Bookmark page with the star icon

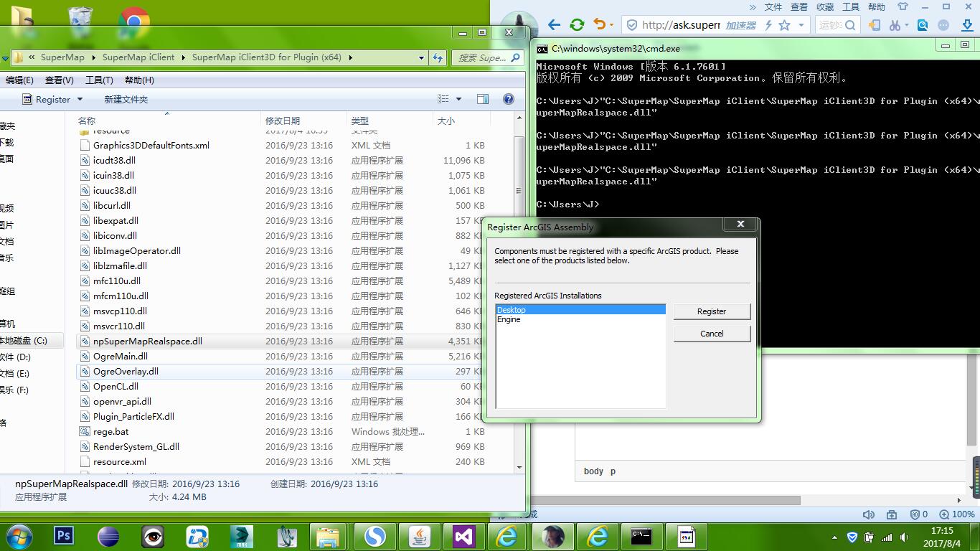click(784, 25)
